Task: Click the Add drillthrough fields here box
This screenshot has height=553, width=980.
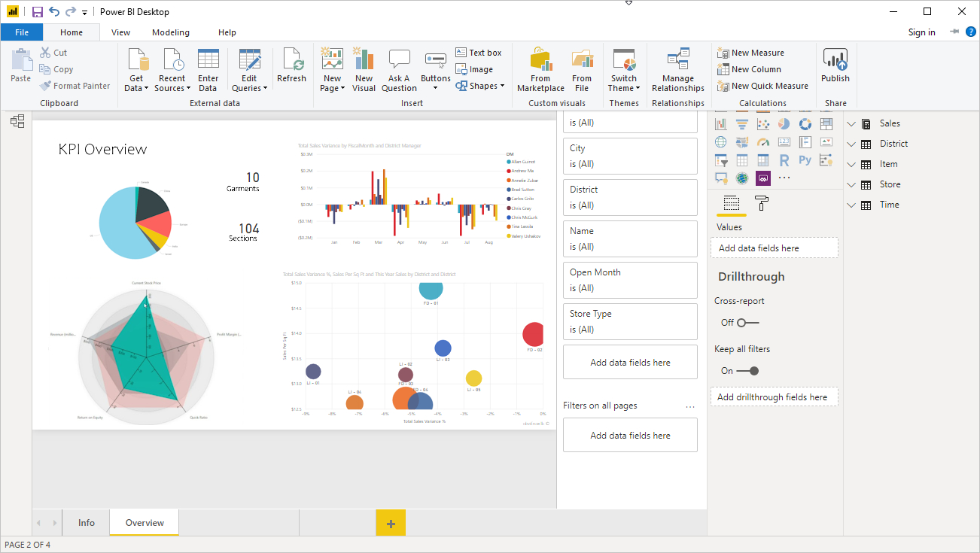Action: (774, 397)
